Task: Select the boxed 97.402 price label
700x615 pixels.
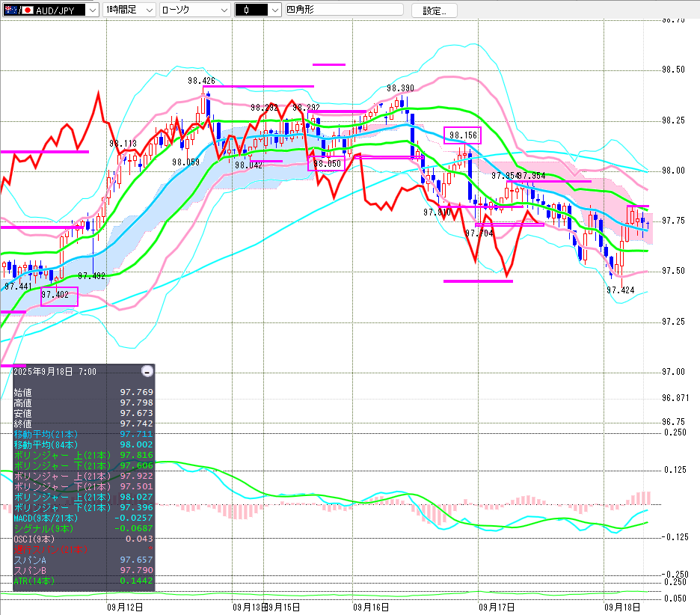Action: (x=59, y=296)
